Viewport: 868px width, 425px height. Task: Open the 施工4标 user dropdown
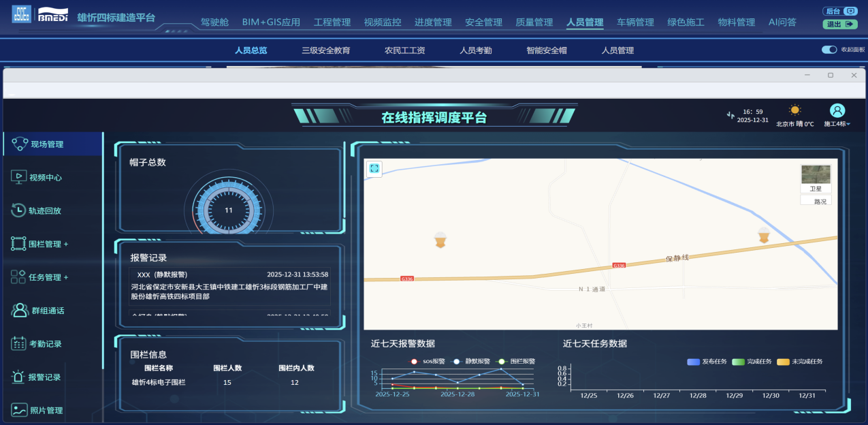(x=837, y=124)
